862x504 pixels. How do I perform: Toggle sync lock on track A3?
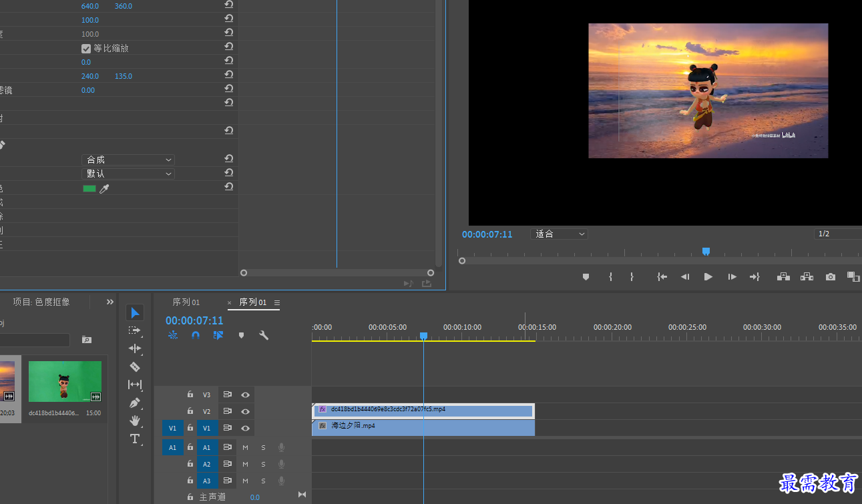pyautogui.click(x=228, y=481)
